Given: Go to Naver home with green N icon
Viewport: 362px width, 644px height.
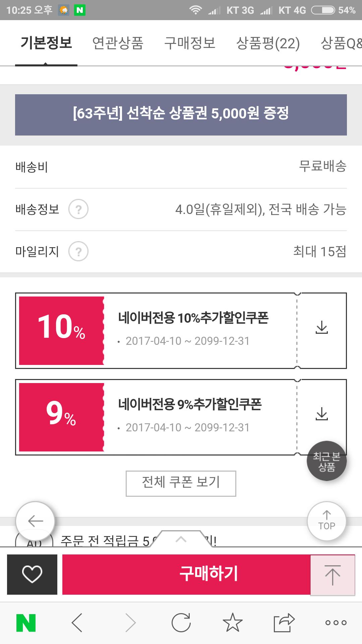Looking at the screenshot, I should coord(26,623).
